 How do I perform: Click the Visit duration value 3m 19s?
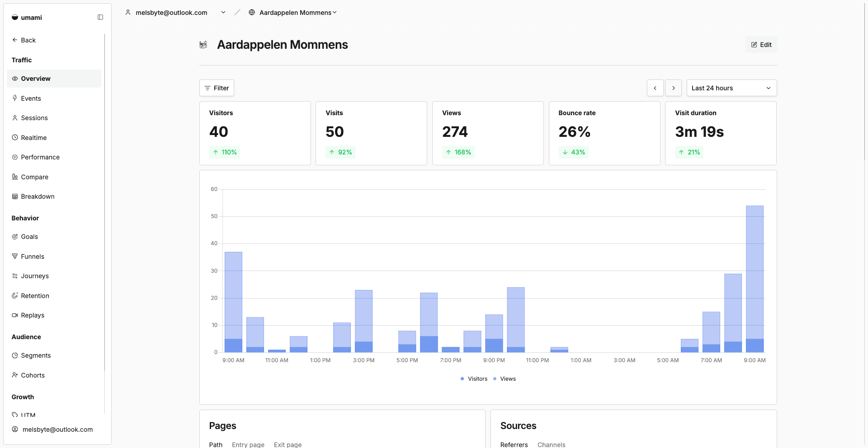pyautogui.click(x=699, y=131)
